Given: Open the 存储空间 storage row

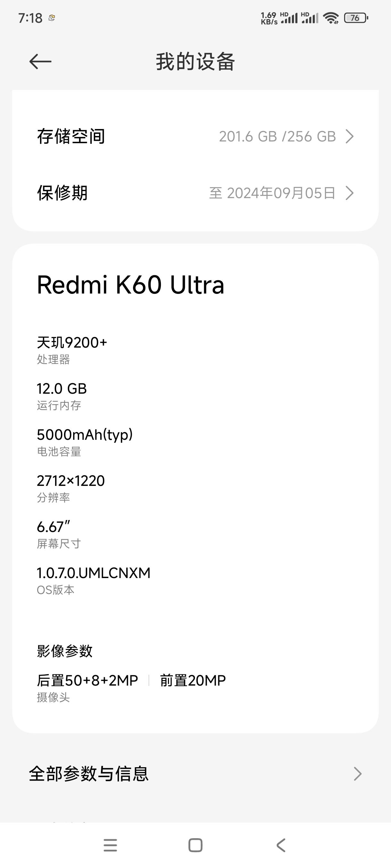Looking at the screenshot, I should pyautogui.click(x=195, y=136).
